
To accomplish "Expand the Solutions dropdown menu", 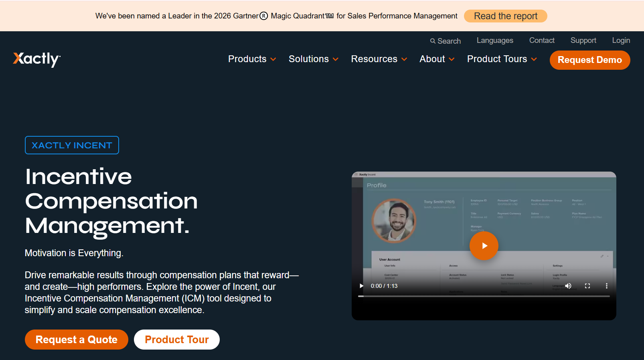I will point(314,59).
